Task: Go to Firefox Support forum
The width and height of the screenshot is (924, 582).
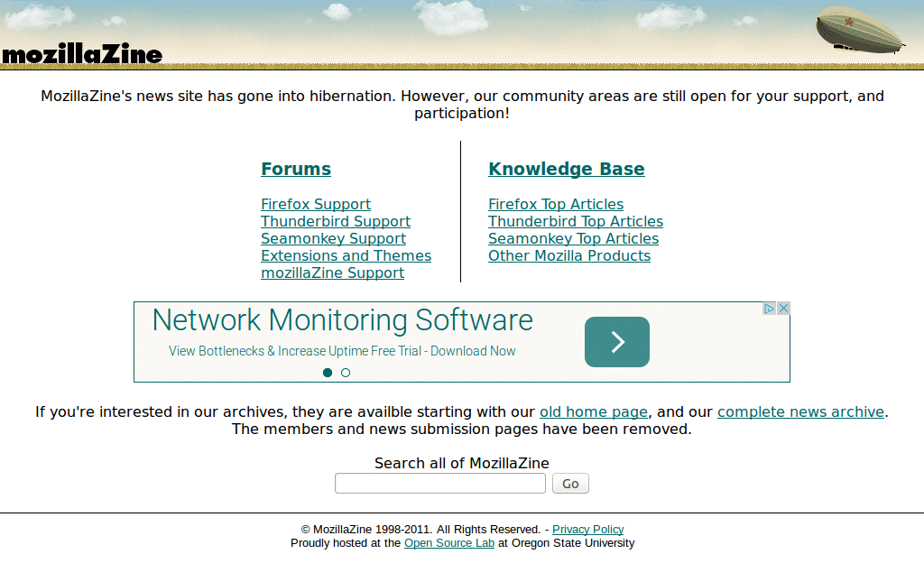Action: pos(316,205)
